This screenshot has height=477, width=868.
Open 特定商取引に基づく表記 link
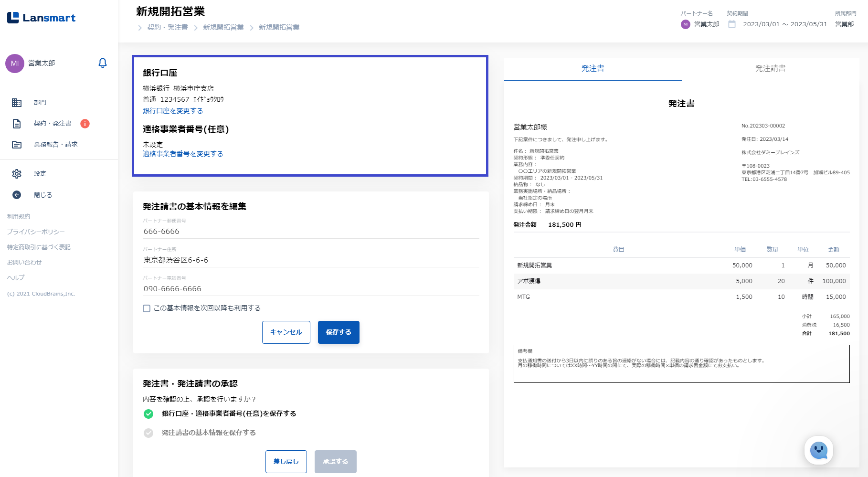pyautogui.click(x=39, y=247)
